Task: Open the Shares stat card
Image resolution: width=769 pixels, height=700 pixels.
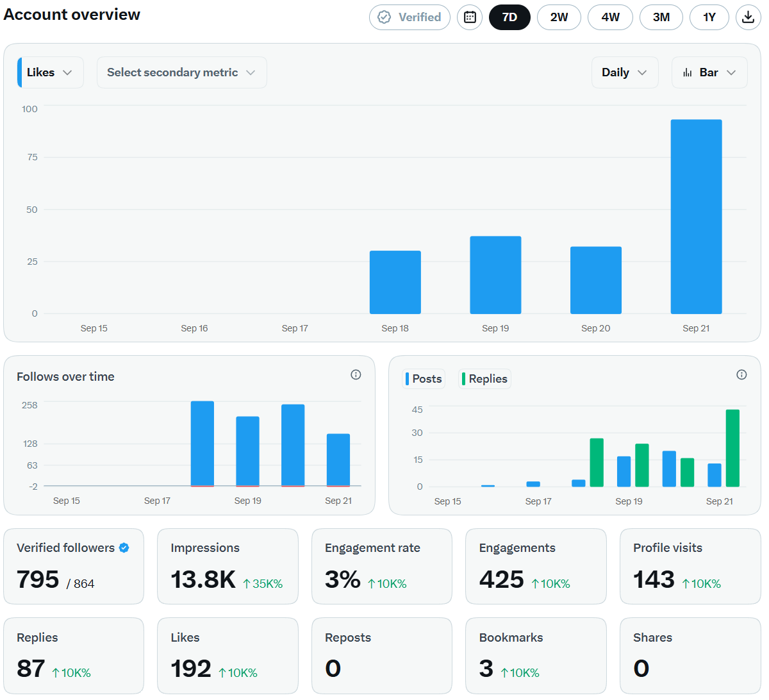Action: point(690,656)
